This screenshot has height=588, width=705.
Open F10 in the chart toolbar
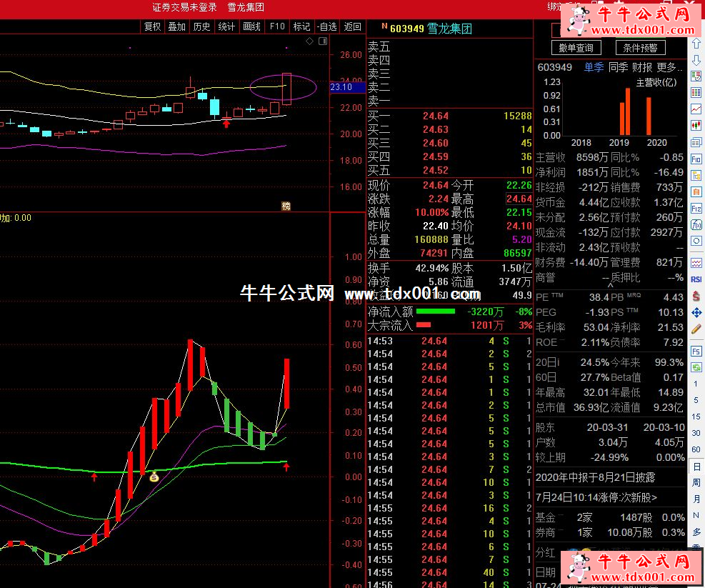tap(277, 26)
